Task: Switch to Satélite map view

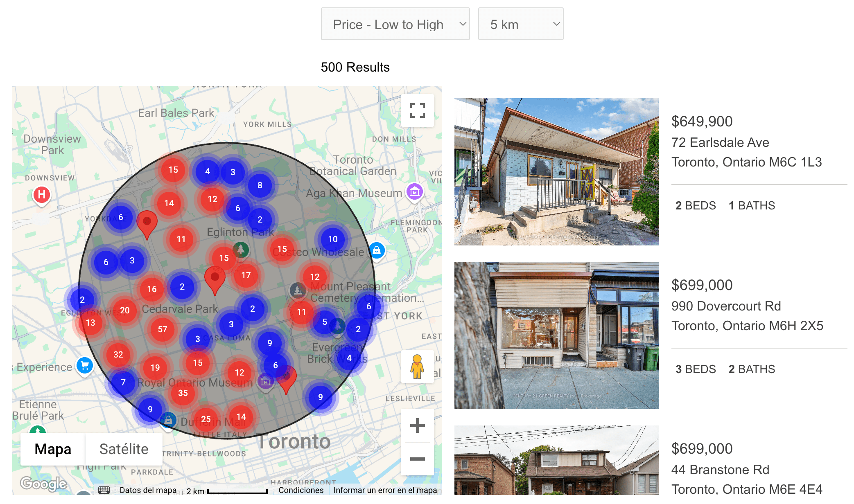Action: (x=124, y=449)
